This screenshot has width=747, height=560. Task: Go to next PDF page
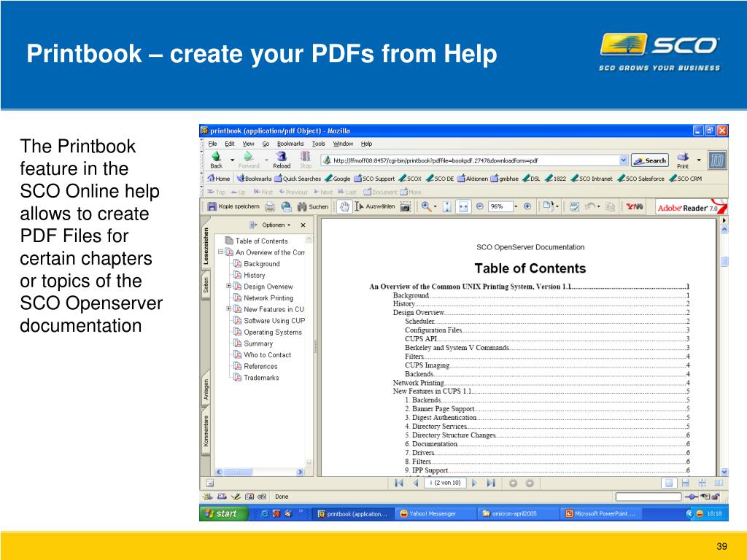pos(474,483)
